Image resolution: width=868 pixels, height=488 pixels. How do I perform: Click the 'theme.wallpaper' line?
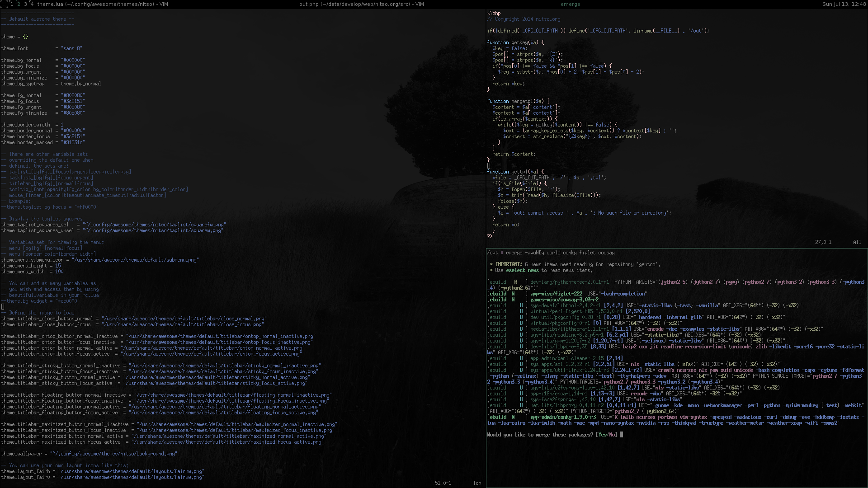click(x=89, y=454)
